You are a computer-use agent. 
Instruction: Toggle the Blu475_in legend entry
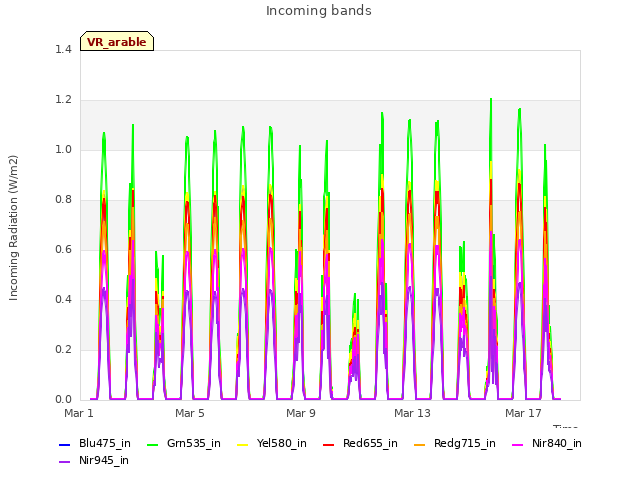coord(95,444)
